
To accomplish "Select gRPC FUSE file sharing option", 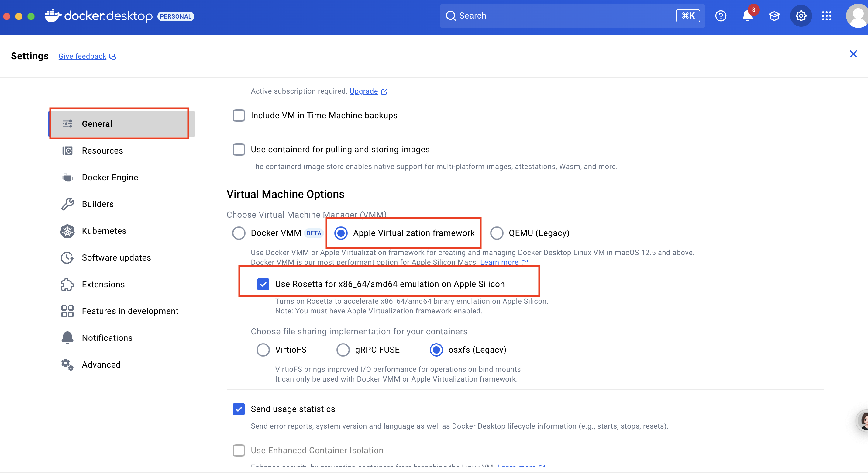I will pos(343,350).
